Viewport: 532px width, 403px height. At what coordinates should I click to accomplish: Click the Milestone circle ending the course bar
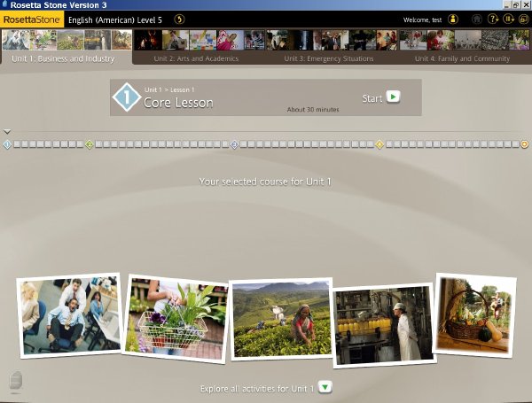coord(525,144)
